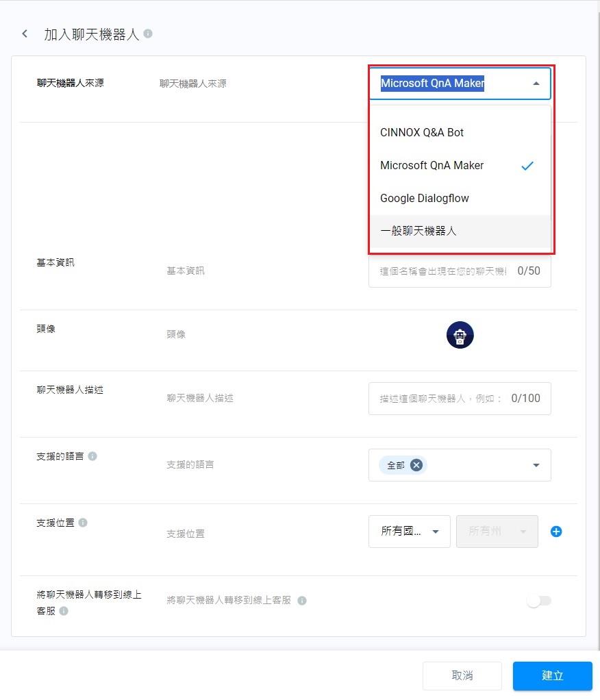This screenshot has height=700, width=600.
Task: Collapse the chatbot source dropdown arrow
Action: [x=536, y=84]
